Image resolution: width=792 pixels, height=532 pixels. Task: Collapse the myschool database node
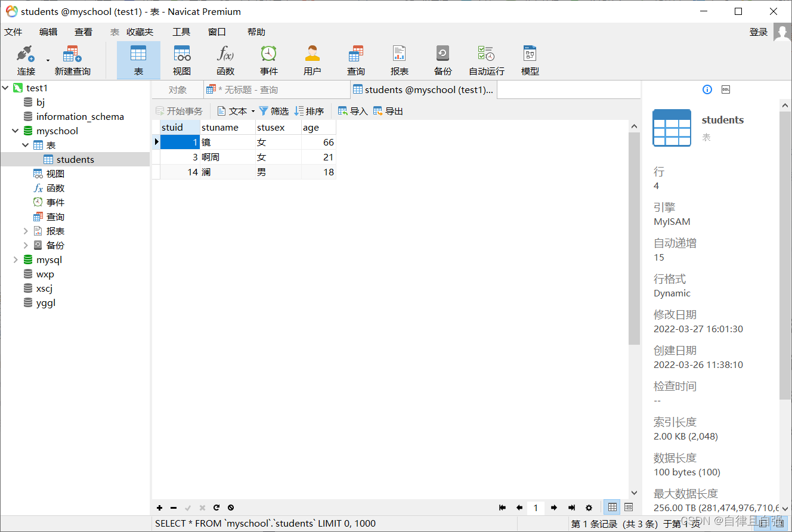coord(15,131)
